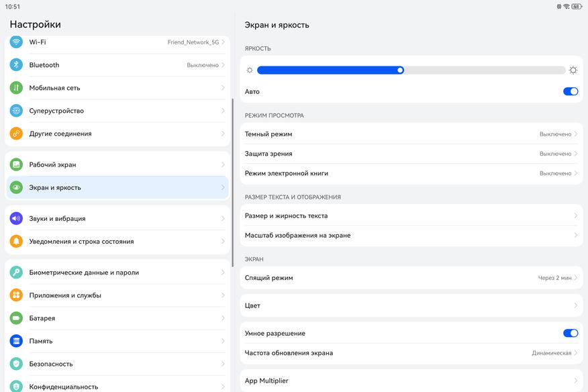This screenshot has height=392, width=588.
Task: Open Размер и жирность текста
Action: coord(411,216)
